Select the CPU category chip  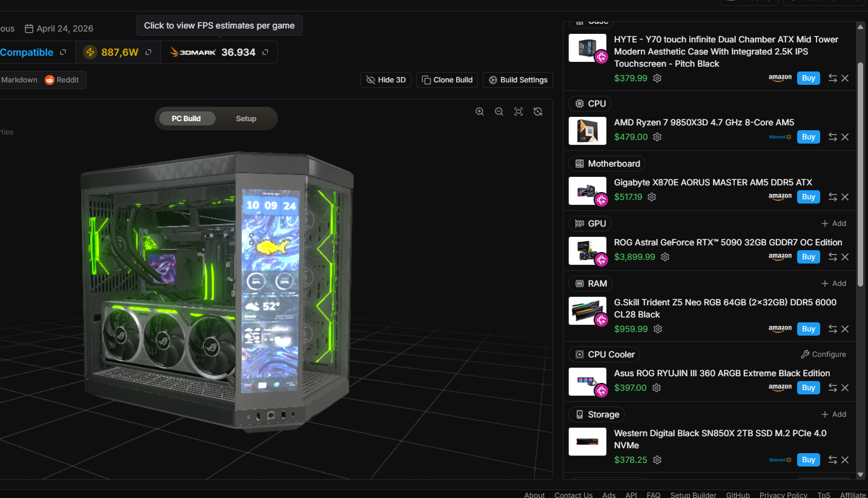(x=590, y=104)
